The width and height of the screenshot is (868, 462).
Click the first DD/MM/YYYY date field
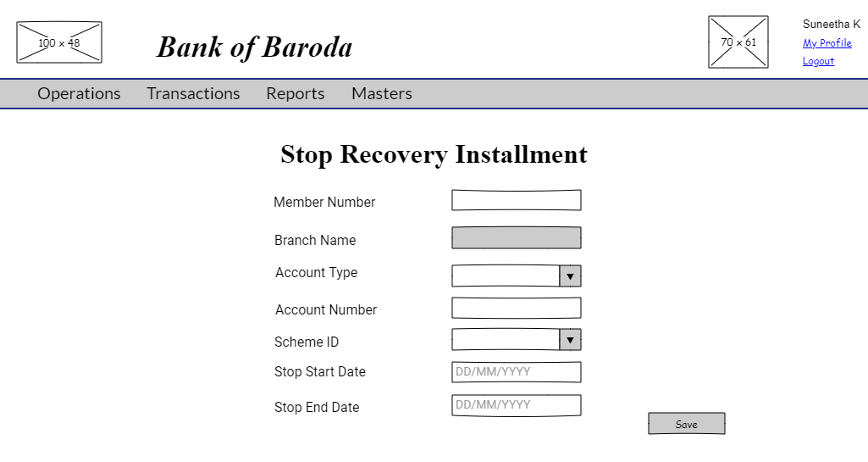516,372
